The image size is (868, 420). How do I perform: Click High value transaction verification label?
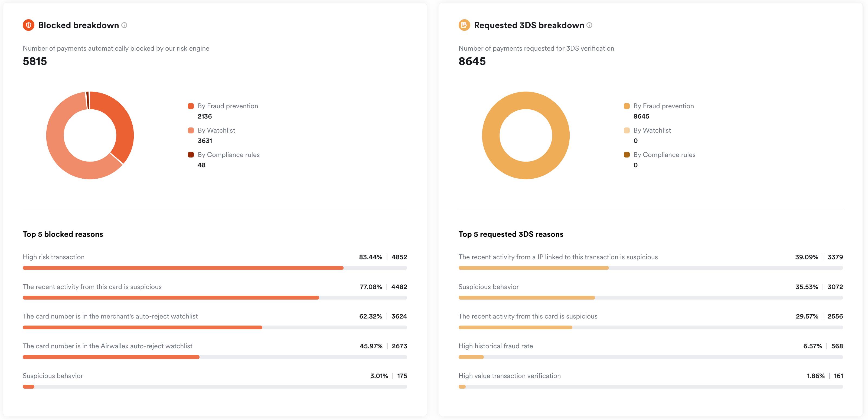510,376
